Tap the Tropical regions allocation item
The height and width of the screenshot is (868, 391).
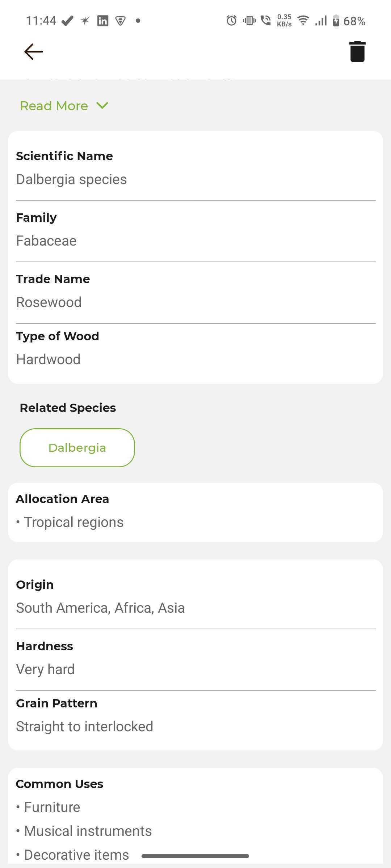tap(73, 522)
